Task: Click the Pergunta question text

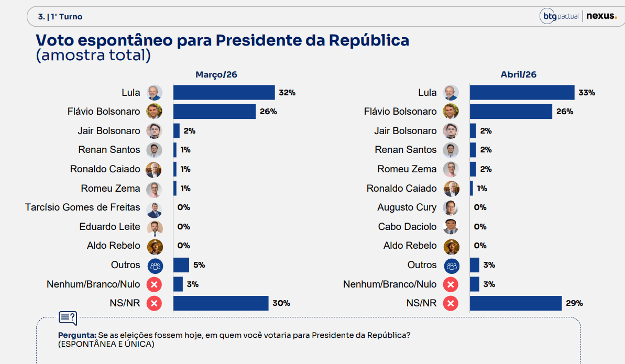Action: [x=234, y=335]
